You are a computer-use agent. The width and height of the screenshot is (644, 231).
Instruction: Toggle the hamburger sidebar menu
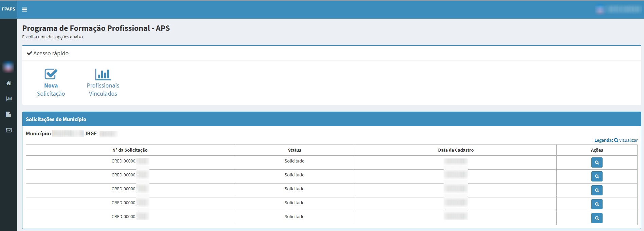[24, 9]
